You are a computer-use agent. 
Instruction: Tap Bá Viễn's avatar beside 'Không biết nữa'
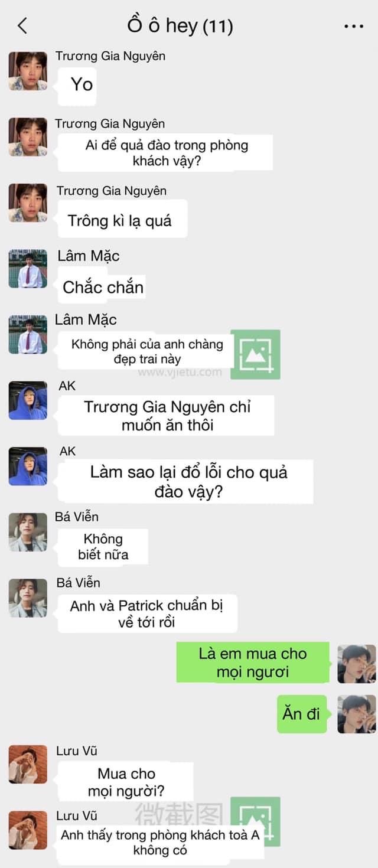(x=28, y=532)
